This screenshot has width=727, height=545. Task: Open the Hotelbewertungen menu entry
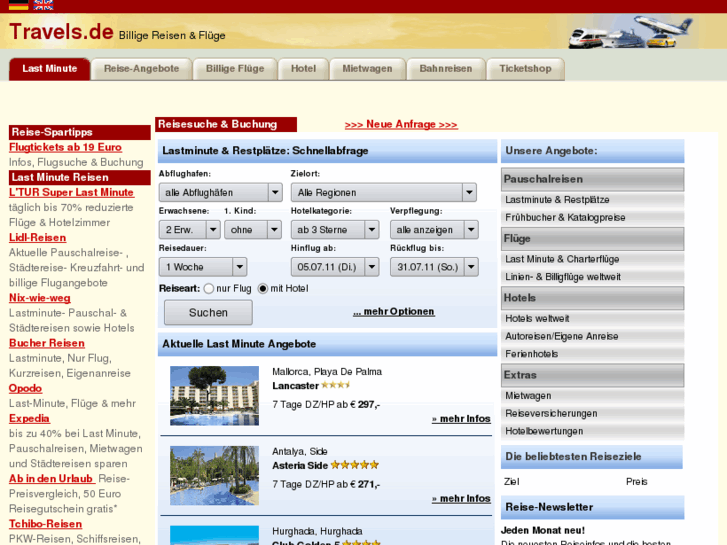(593, 431)
